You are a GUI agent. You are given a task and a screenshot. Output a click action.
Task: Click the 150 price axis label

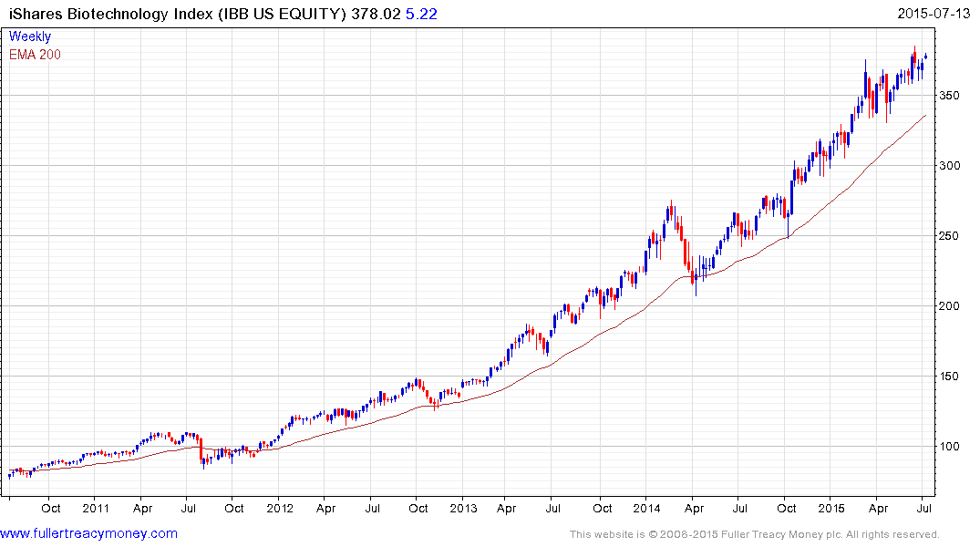[949, 376]
